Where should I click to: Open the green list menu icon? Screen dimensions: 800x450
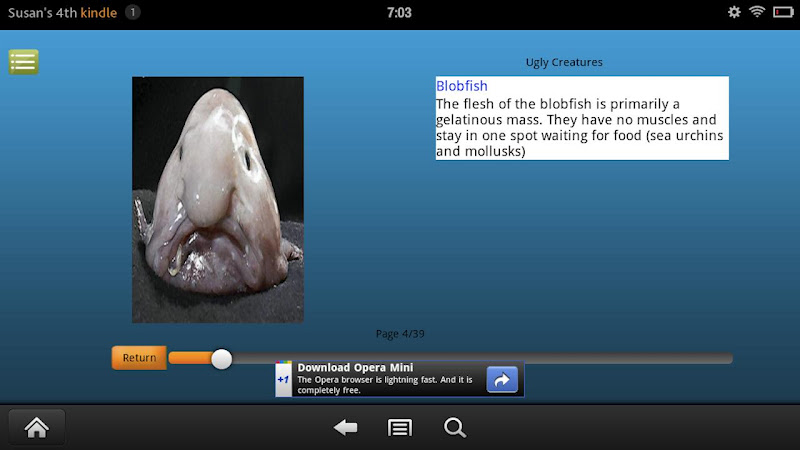coord(23,62)
